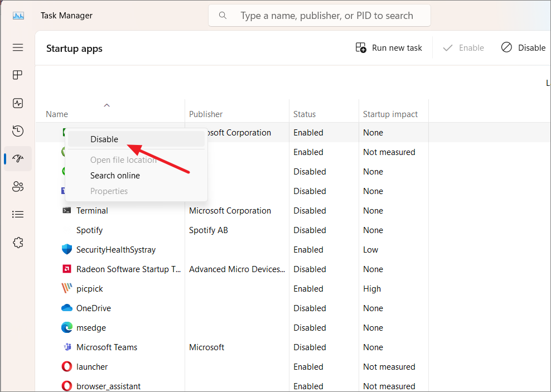Click the OneDrive cloud icon
Image resolution: width=551 pixels, height=392 pixels.
click(68, 308)
